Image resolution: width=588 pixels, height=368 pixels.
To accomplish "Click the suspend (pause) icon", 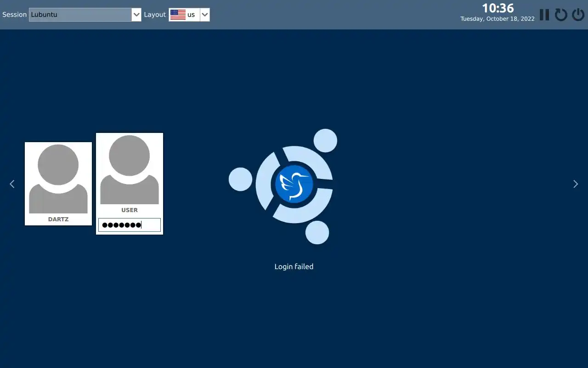I will pyautogui.click(x=544, y=15).
